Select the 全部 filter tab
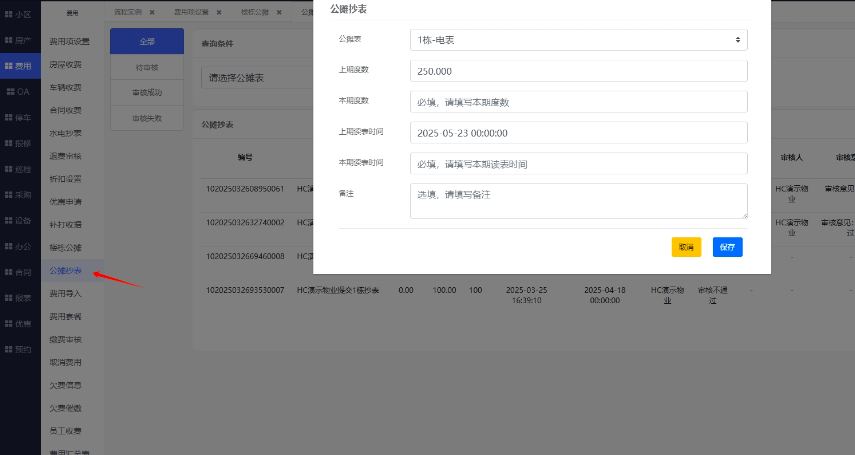 click(x=147, y=41)
